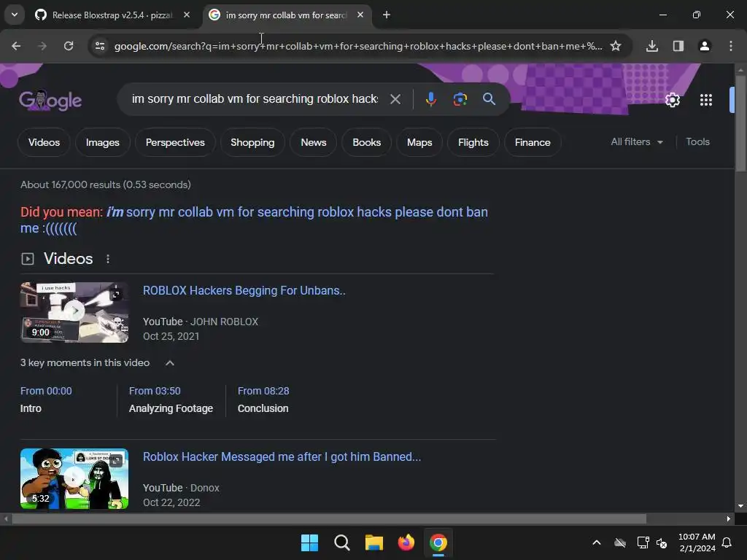Open the Tools option
This screenshot has width=747, height=560.
pos(697,142)
